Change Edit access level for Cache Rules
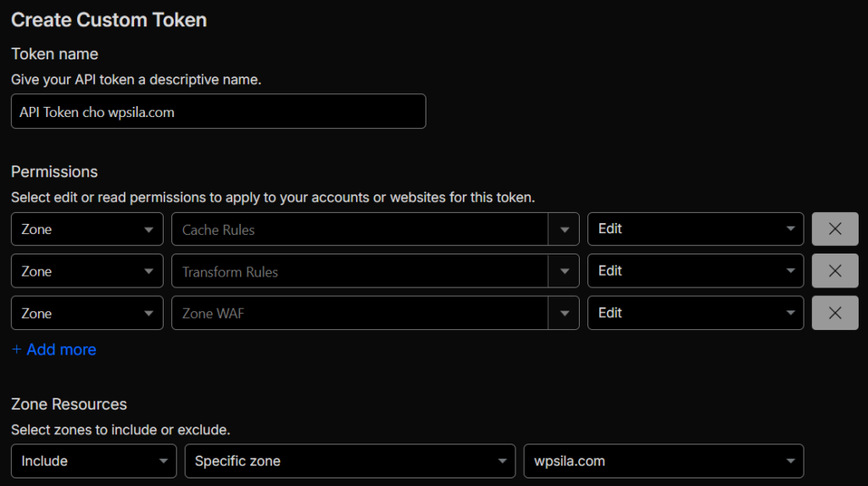 pyautogui.click(x=695, y=229)
